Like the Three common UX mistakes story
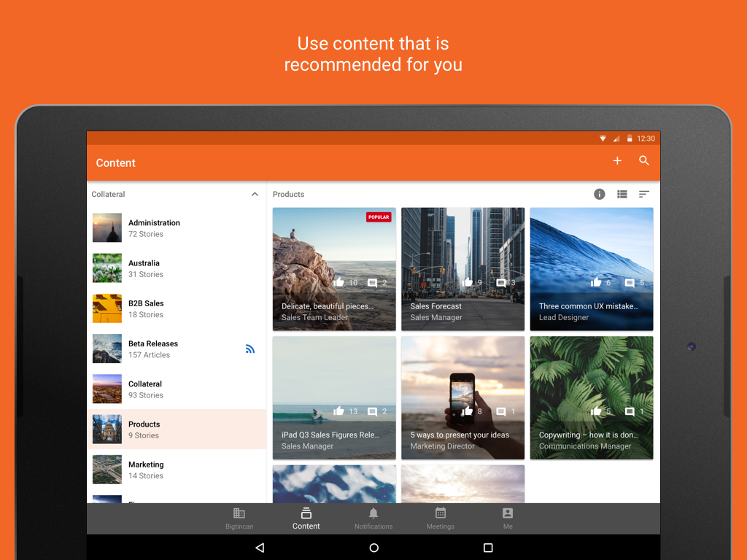The height and width of the screenshot is (560, 747). [596, 282]
